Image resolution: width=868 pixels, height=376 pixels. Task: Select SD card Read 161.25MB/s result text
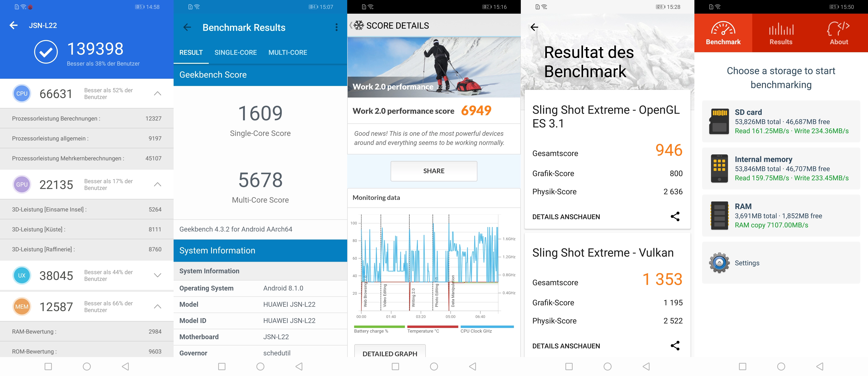click(x=762, y=131)
